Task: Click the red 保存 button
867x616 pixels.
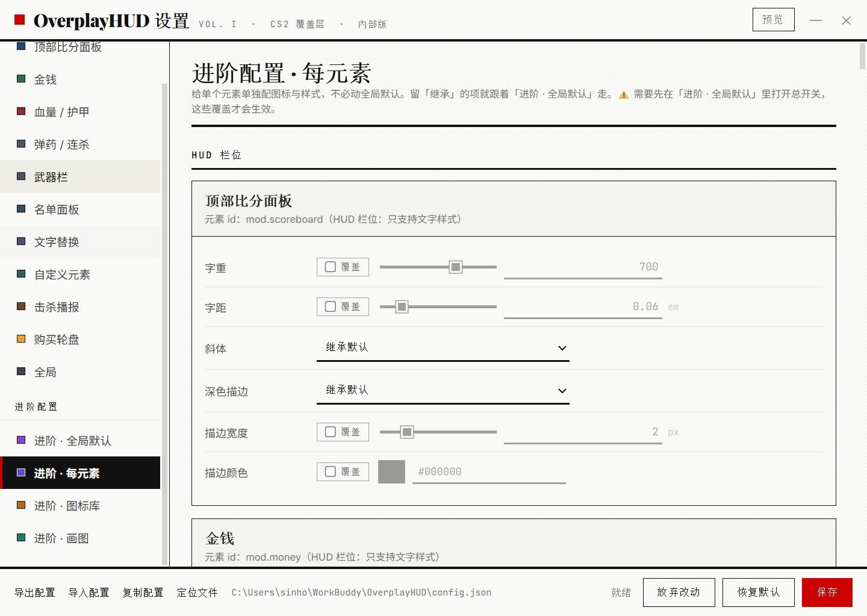Action: pos(827,593)
